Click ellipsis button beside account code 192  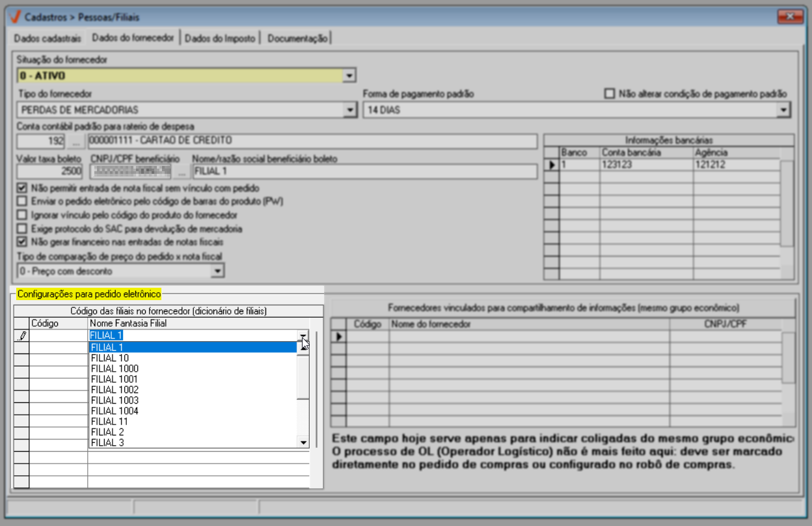click(x=77, y=141)
